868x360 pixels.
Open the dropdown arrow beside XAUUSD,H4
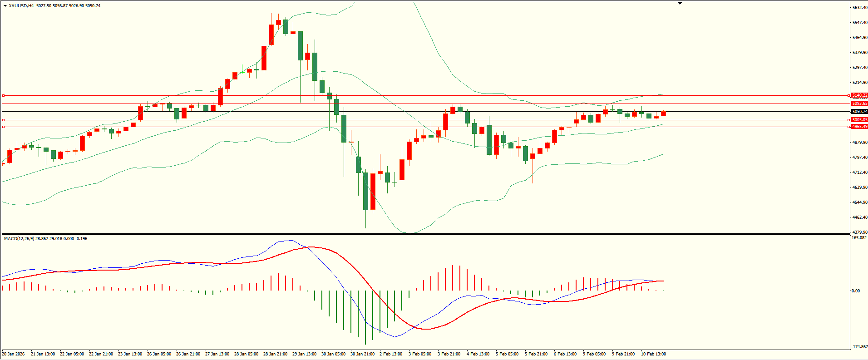pyautogui.click(x=5, y=6)
